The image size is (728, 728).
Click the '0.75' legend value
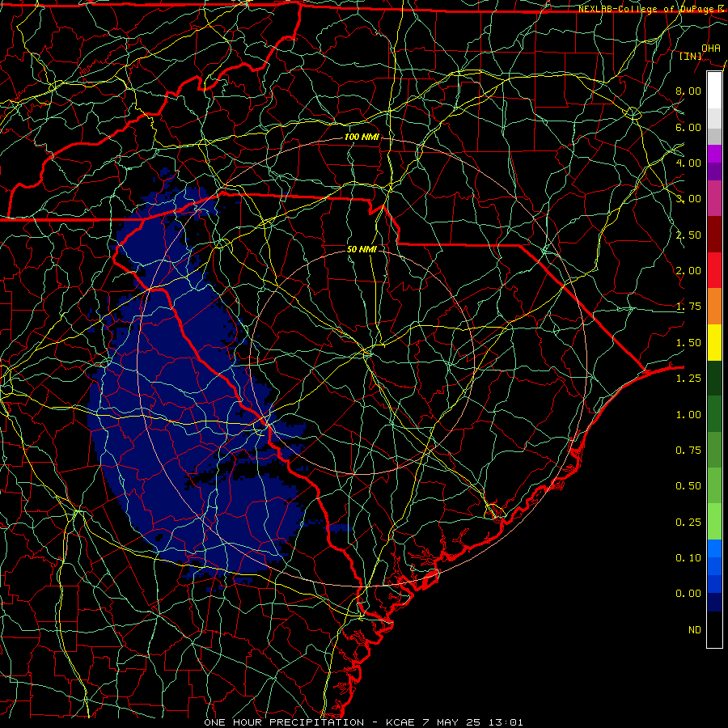point(688,451)
